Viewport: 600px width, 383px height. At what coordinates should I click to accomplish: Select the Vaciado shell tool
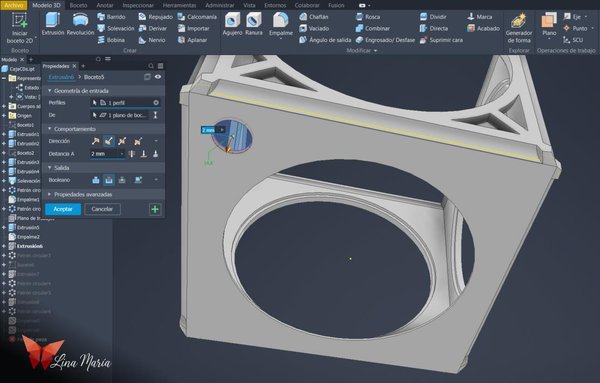[x=314, y=28]
